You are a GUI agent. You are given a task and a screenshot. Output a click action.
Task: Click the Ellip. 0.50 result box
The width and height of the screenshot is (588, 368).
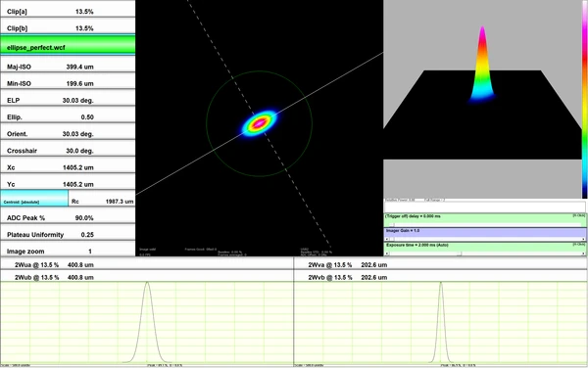(x=68, y=116)
